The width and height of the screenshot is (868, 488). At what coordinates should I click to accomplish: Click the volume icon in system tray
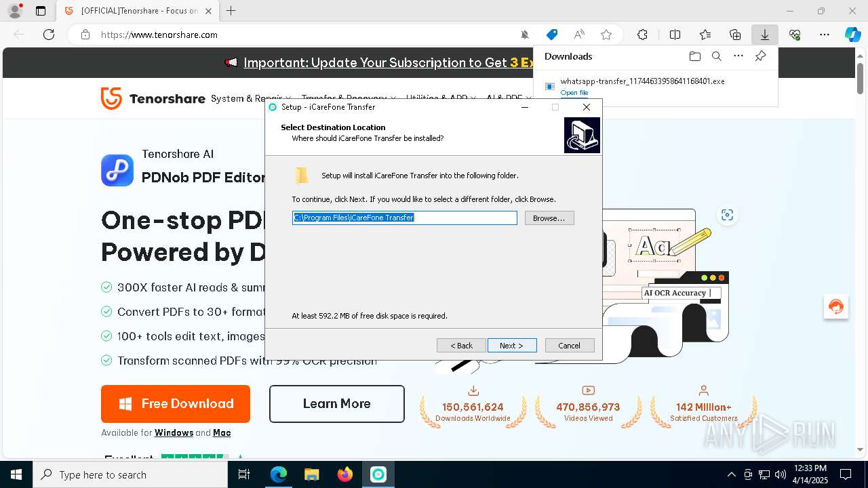tap(781, 474)
